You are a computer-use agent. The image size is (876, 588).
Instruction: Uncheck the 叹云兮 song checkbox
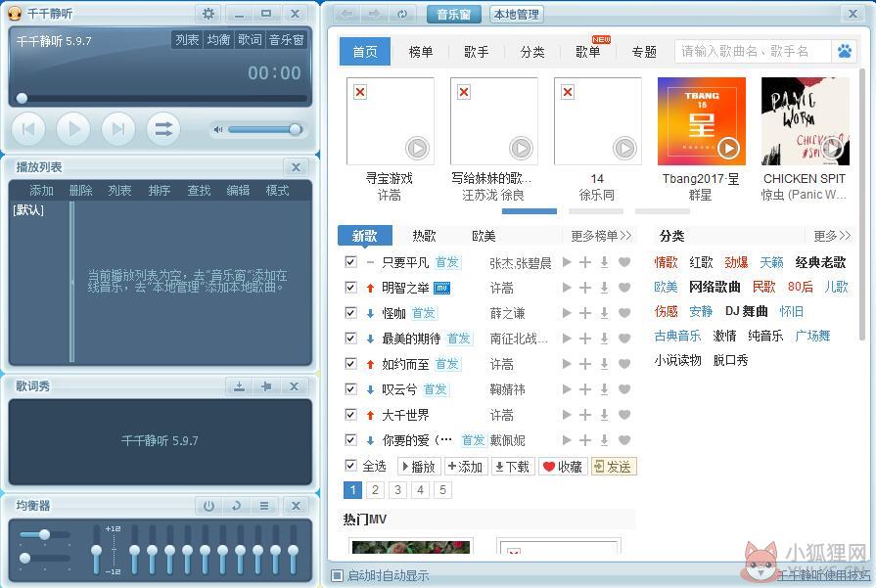[x=350, y=388]
